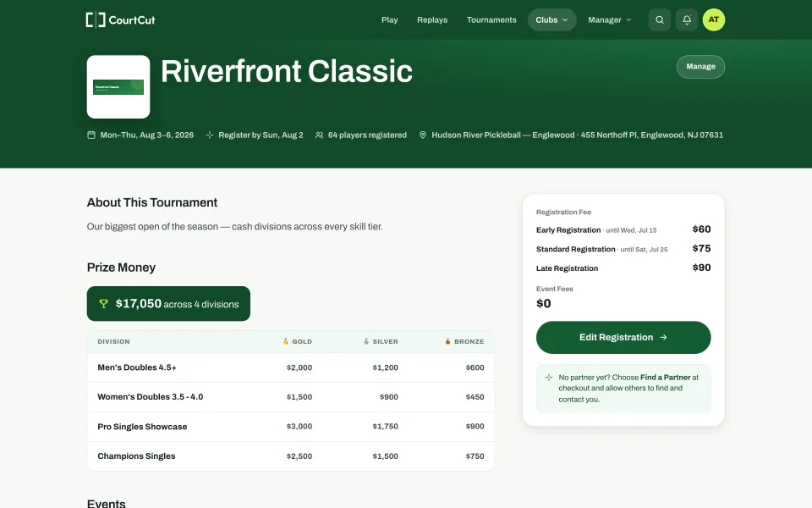
Task: Open the AT user avatar menu
Action: pyautogui.click(x=714, y=19)
